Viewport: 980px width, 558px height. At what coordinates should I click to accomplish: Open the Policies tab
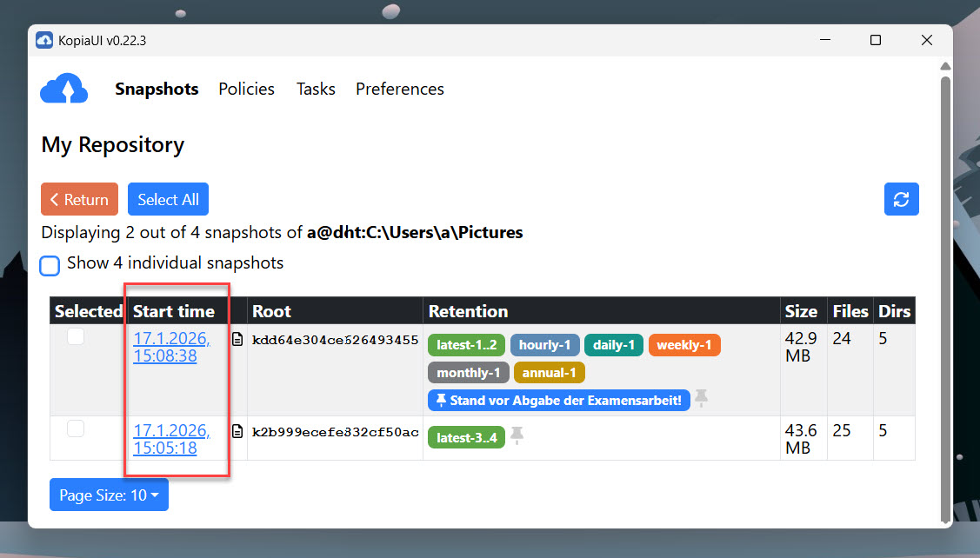coord(246,89)
